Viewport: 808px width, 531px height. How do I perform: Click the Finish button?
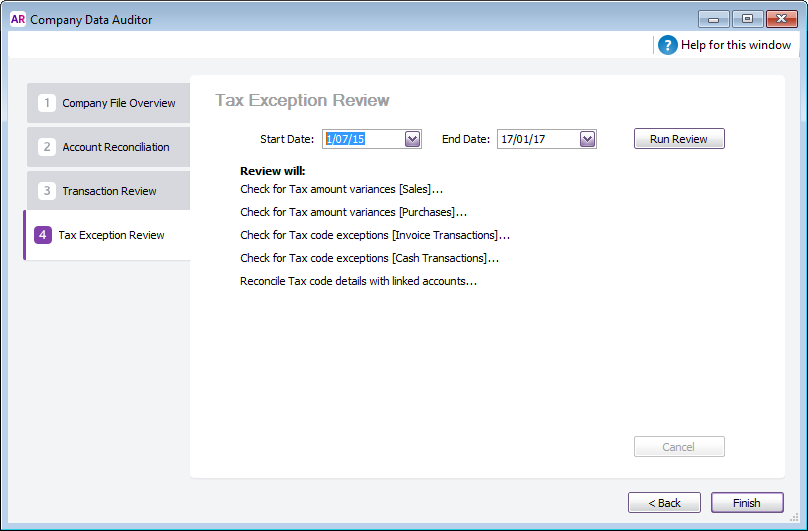point(746,503)
